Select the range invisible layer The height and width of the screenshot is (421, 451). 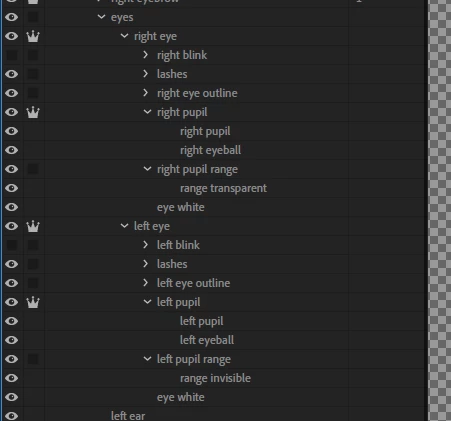(215, 378)
